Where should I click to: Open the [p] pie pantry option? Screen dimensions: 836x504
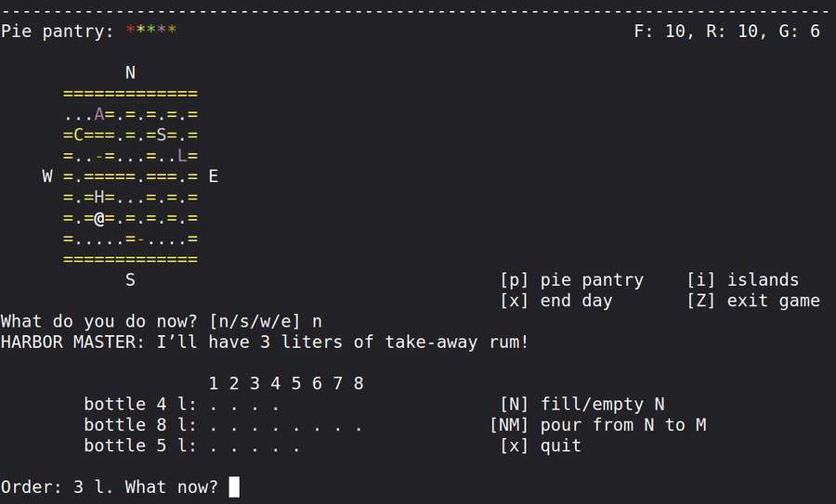(571, 279)
